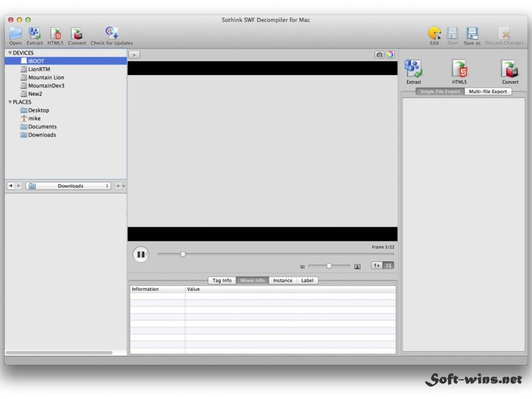Set zoom to 1x button

pos(376,265)
